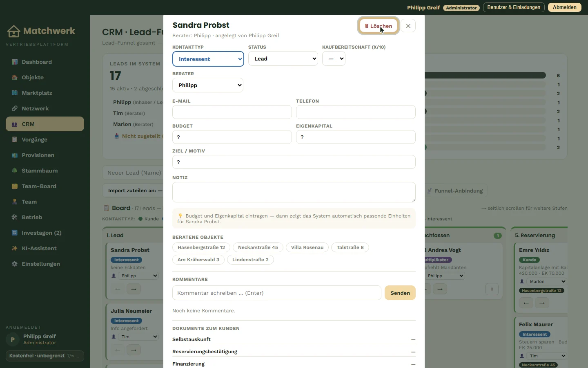The height and width of the screenshot is (368, 588).
Task: Go to Marktplatz in sidebar
Action: click(45, 93)
